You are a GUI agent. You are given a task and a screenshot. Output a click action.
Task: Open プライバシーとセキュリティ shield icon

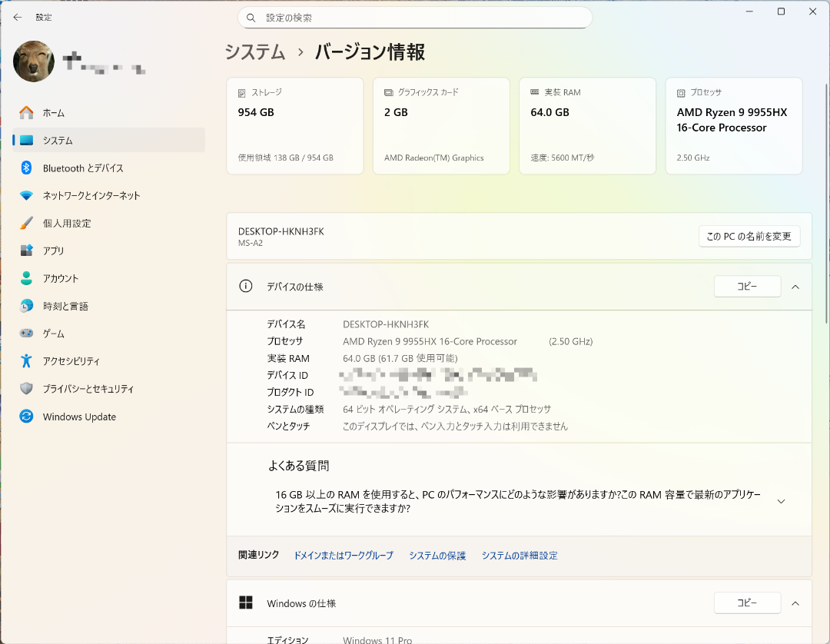coord(26,389)
